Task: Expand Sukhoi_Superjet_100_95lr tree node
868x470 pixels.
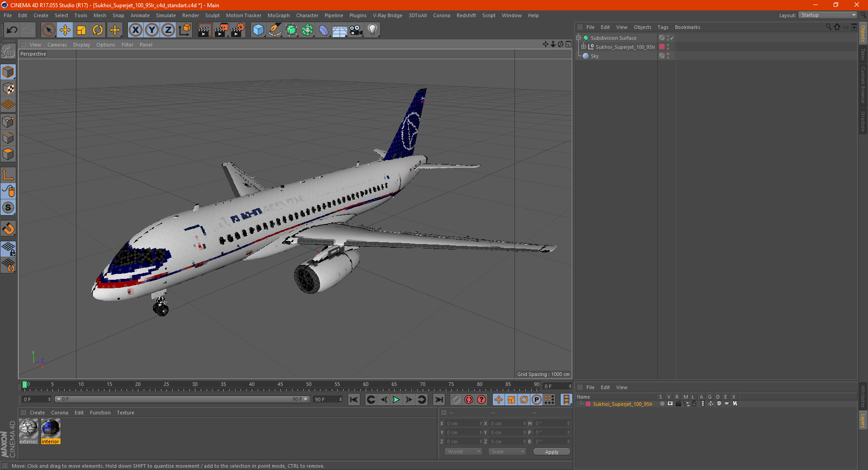Action: point(584,47)
